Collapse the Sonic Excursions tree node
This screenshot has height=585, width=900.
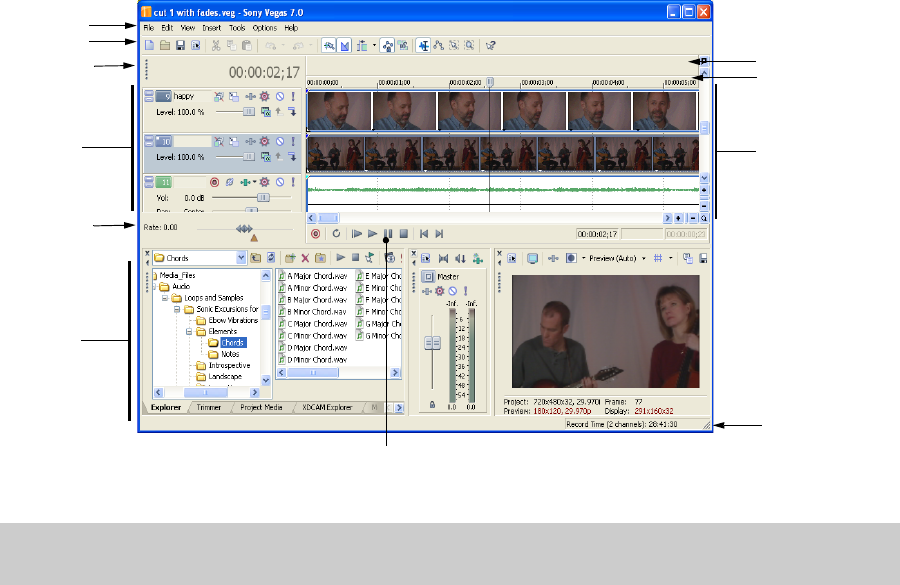177,309
